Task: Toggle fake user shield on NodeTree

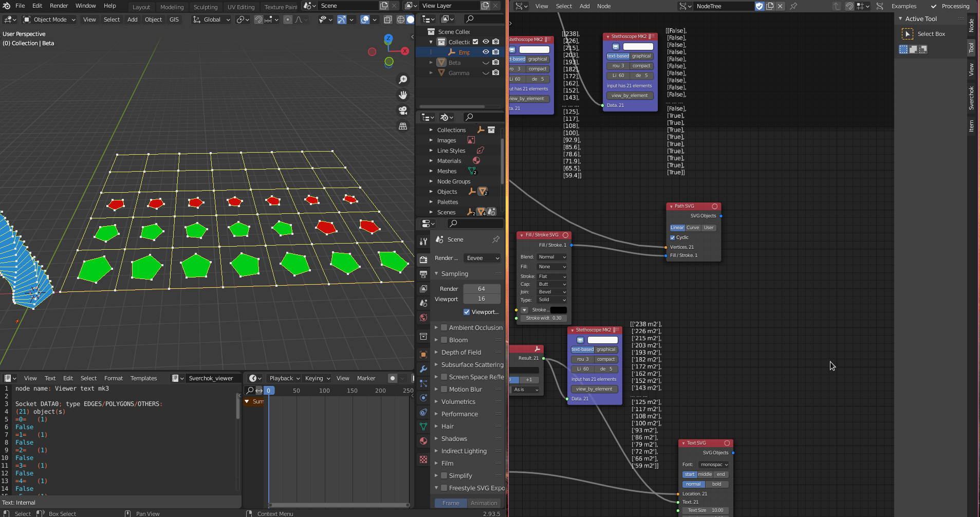Action: coord(760,6)
